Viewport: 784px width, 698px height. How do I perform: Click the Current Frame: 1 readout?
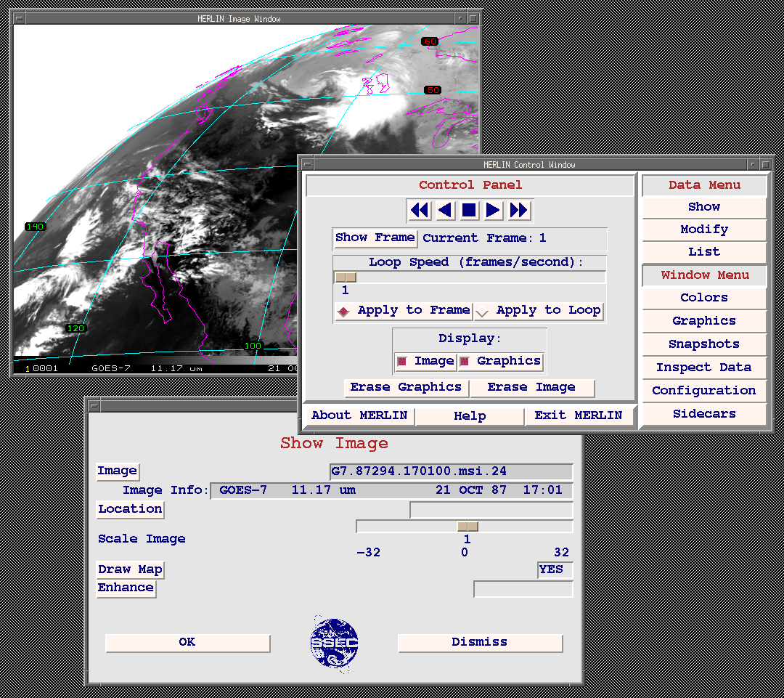click(484, 238)
